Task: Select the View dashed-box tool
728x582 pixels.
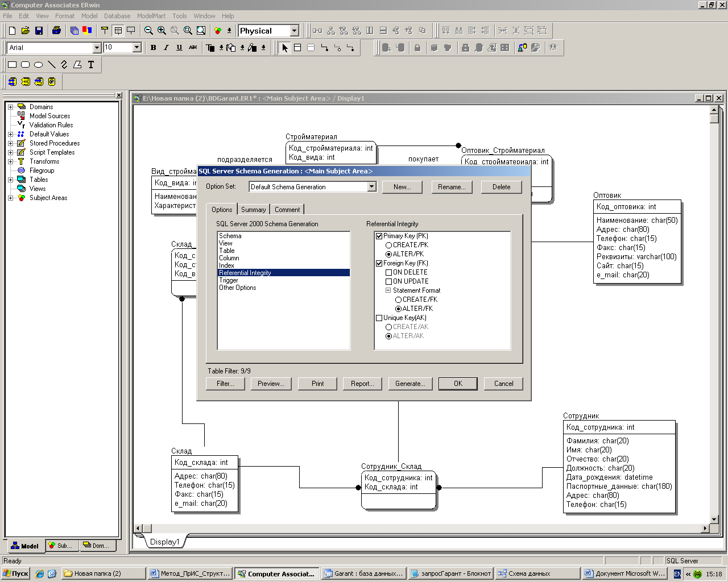Action: tap(311, 48)
